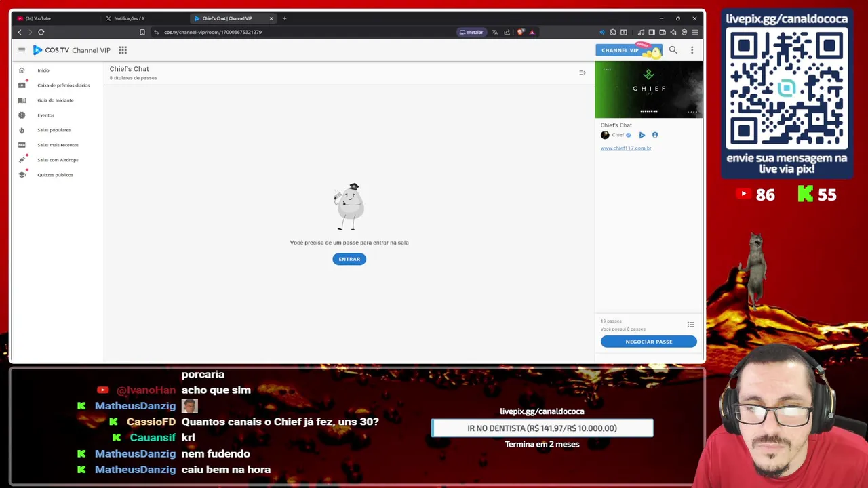
Task: Open the apps grid icon
Action: [123, 50]
